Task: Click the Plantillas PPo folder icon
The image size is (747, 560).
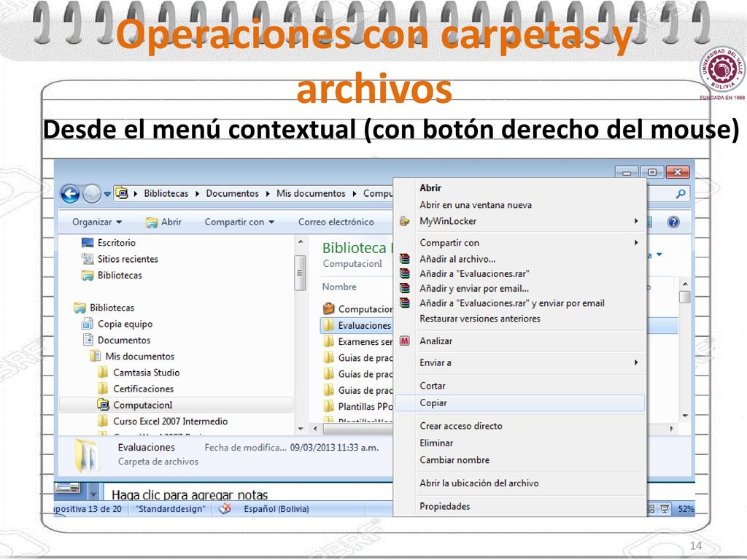Action: [329, 406]
